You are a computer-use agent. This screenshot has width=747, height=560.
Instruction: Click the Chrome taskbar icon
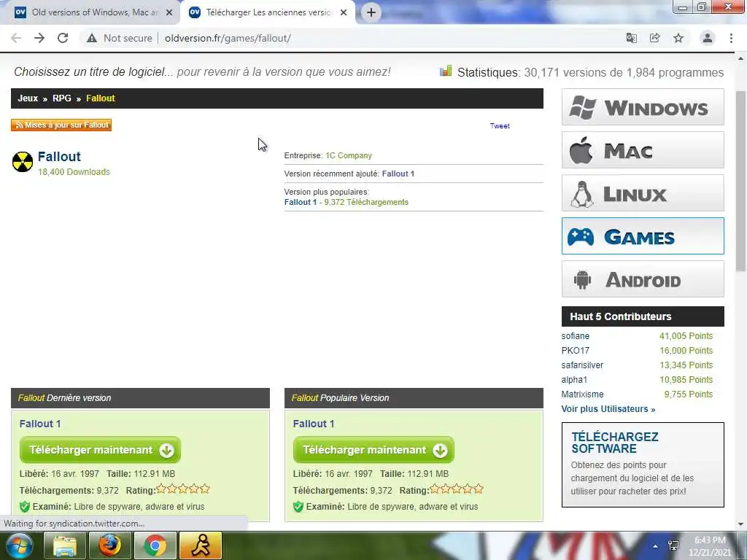click(x=155, y=545)
